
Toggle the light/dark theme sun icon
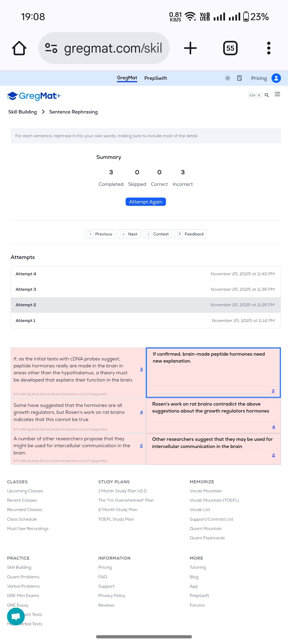tap(227, 78)
